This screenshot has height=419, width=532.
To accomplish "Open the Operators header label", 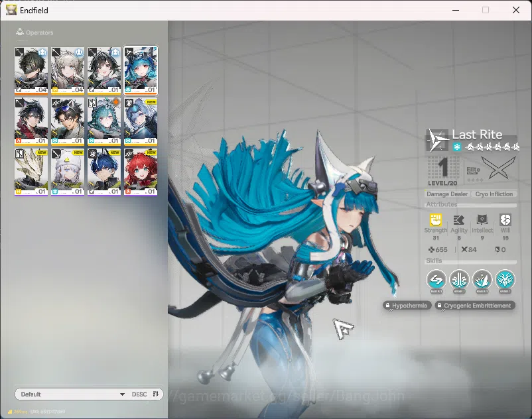I will (x=40, y=33).
